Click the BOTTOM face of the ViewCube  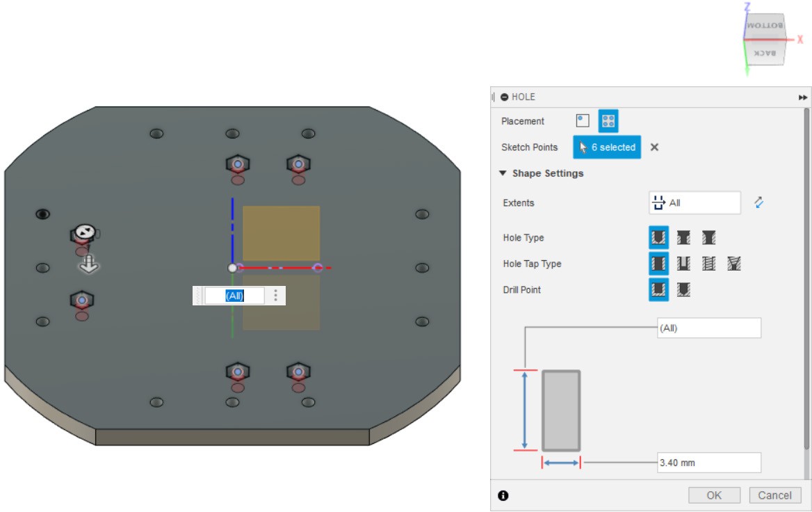pyautogui.click(x=765, y=25)
